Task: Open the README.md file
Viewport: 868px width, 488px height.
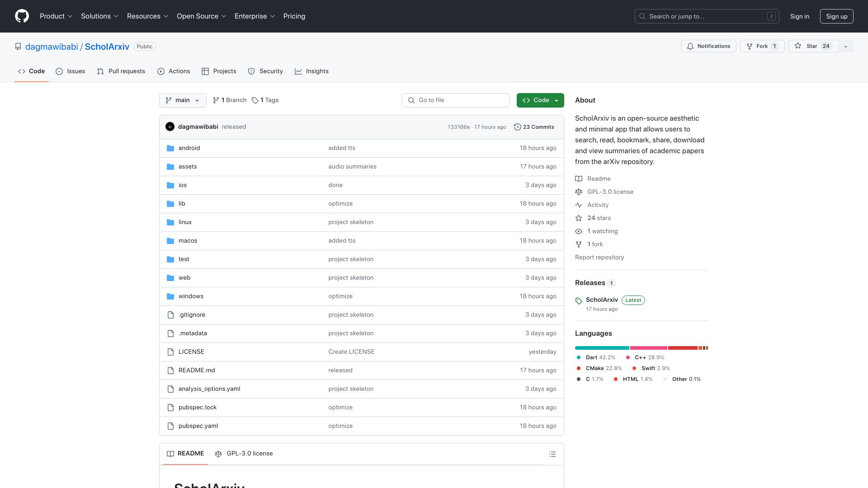Action: coord(197,371)
